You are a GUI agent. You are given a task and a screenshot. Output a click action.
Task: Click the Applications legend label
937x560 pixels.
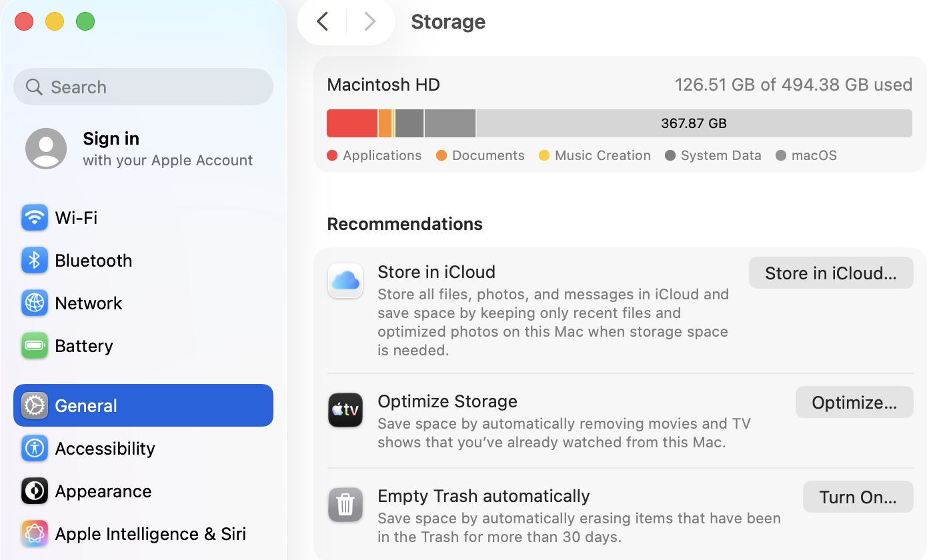[382, 155]
